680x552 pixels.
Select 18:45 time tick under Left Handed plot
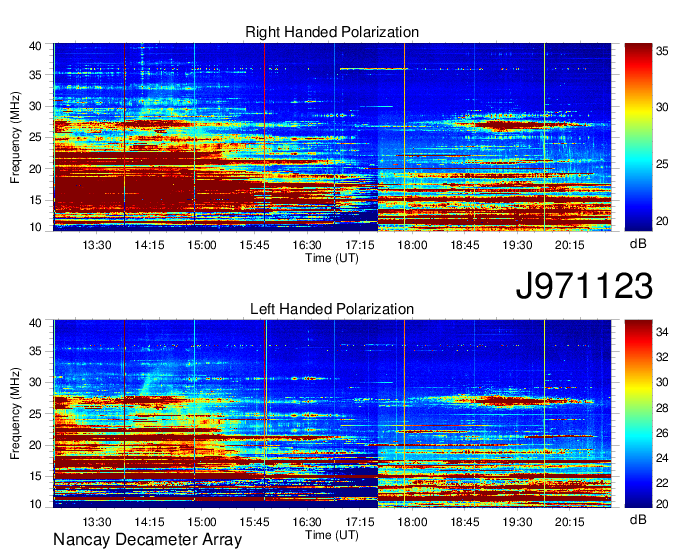pos(465,522)
